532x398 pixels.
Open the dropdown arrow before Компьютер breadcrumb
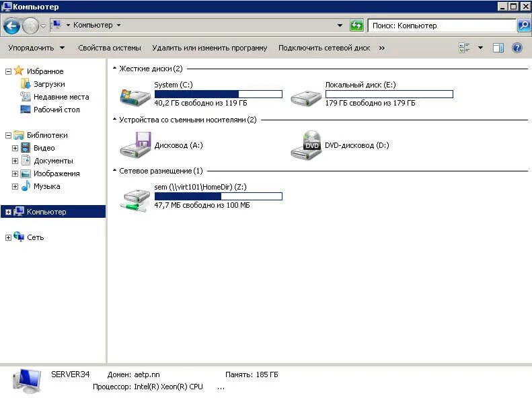coord(68,26)
